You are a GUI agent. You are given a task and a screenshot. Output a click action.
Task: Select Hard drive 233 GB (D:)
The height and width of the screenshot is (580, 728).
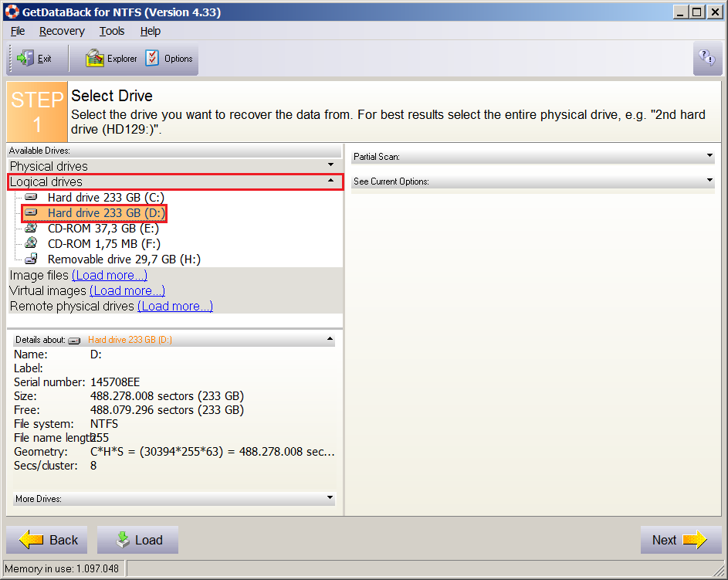pos(107,212)
